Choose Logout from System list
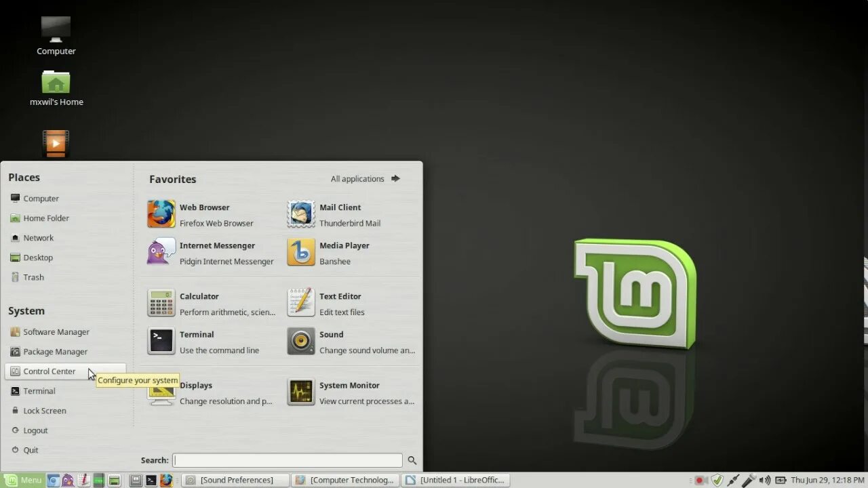The width and height of the screenshot is (868, 488). [x=66, y=430]
